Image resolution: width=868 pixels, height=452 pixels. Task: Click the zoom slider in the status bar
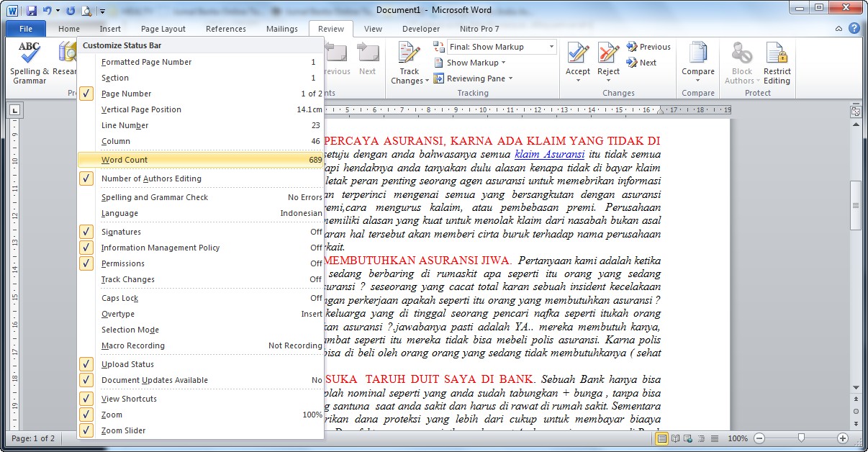pos(801,438)
